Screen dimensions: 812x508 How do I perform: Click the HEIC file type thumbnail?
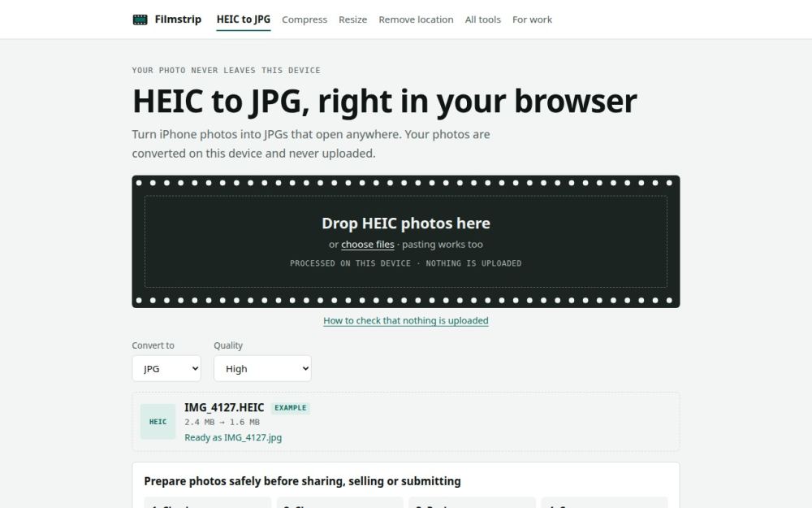(x=158, y=422)
